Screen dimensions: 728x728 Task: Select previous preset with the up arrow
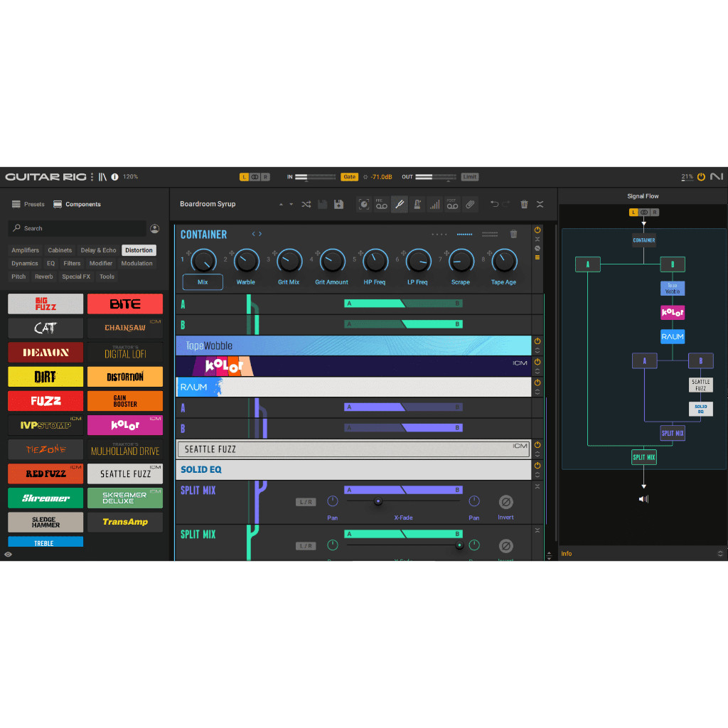(x=281, y=204)
